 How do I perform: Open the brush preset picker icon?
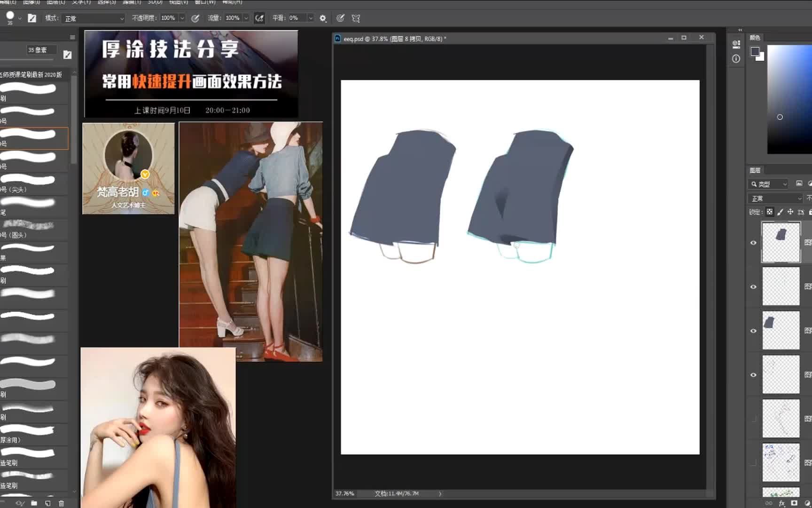[10, 18]
